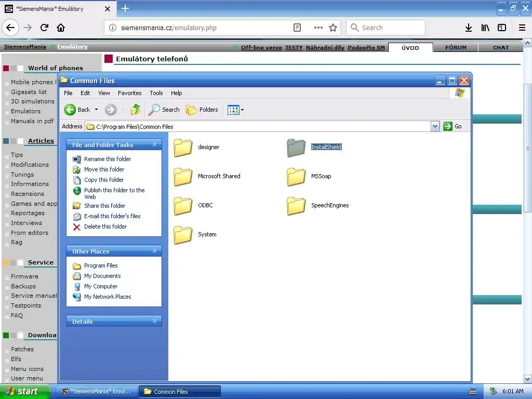Image resolution: width=532 pixels, height=399 pixels.
Task: Click the Firefox Search field
Action: click(x=386, y=28)
